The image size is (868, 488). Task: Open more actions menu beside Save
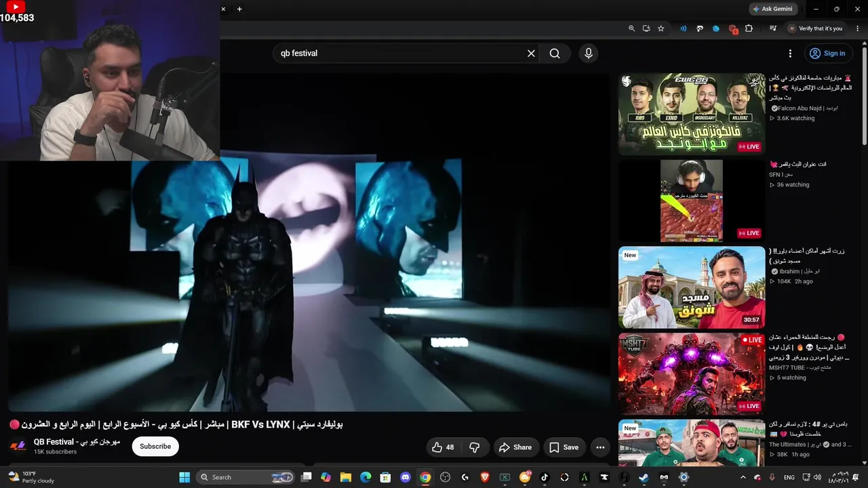pos(600,447)
